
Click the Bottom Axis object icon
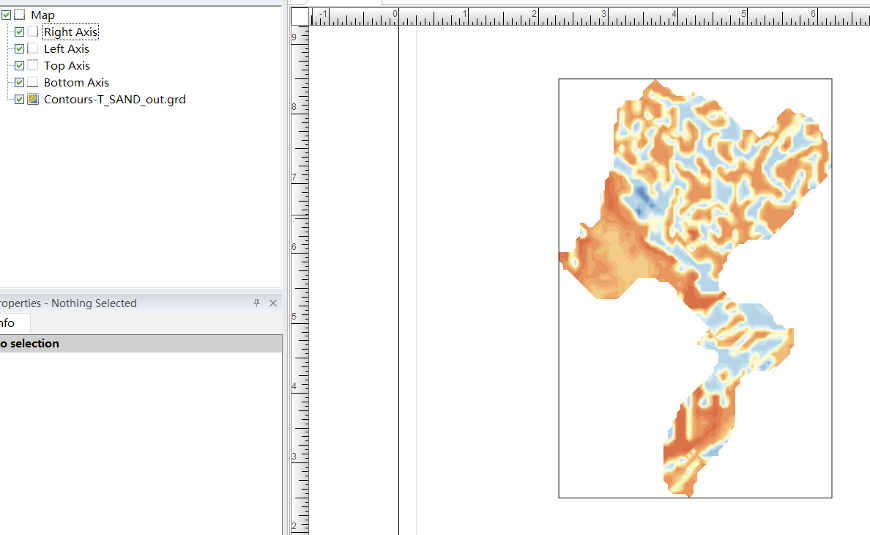[x=33, y=83]
